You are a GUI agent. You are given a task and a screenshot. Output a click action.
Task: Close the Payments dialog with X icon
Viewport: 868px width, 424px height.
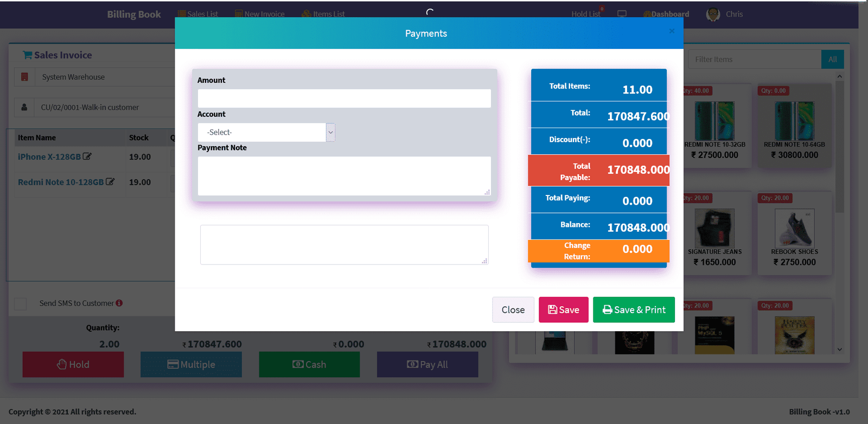pyautogui.click(x=672, y=31)
